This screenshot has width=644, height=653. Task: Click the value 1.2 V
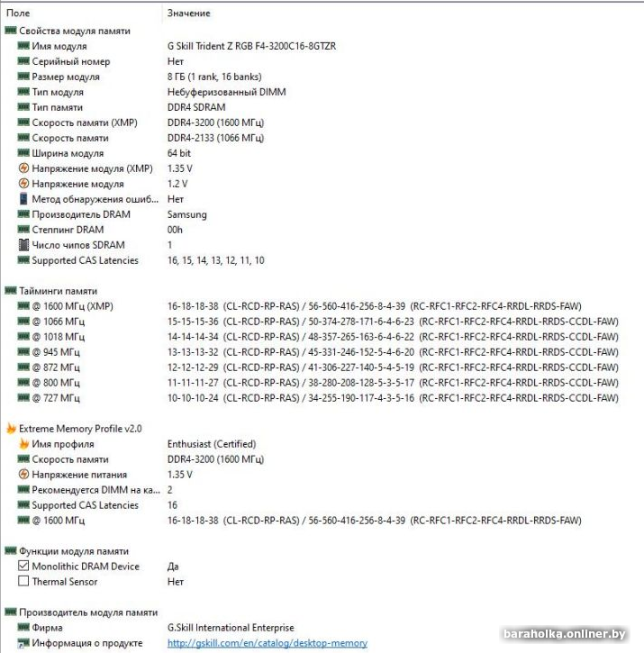(177, 184)
